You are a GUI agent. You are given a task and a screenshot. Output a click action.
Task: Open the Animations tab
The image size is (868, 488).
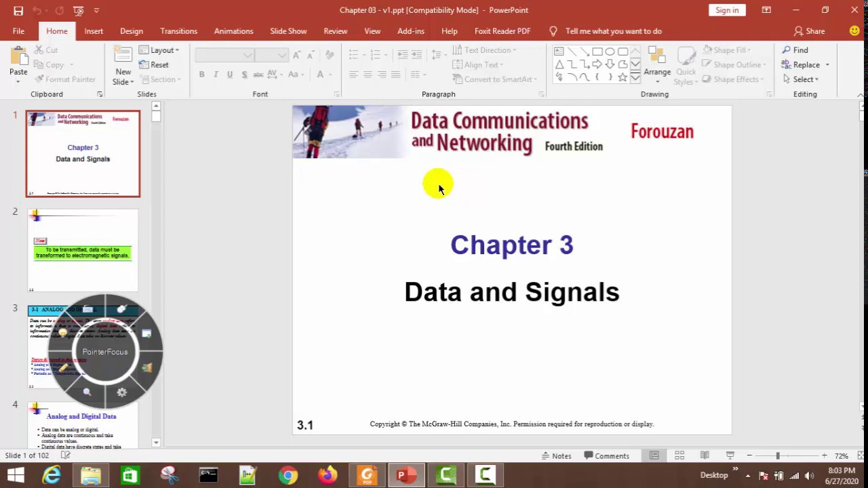click(x=233, y=31)
